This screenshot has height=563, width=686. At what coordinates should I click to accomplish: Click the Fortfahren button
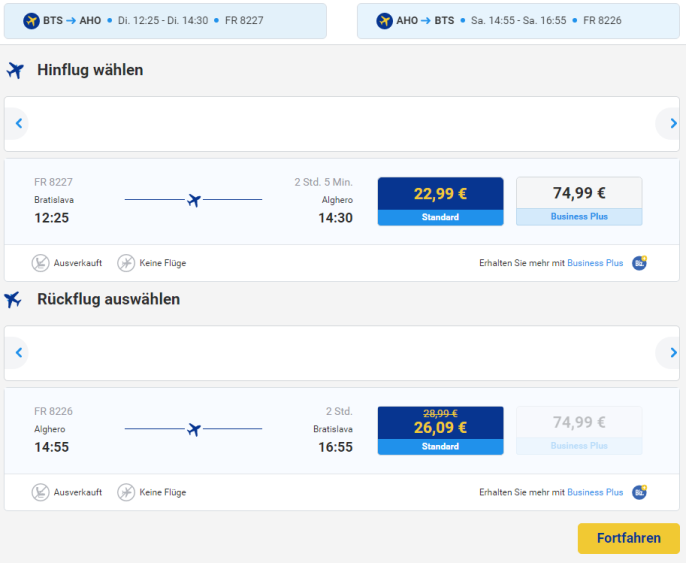629,538
